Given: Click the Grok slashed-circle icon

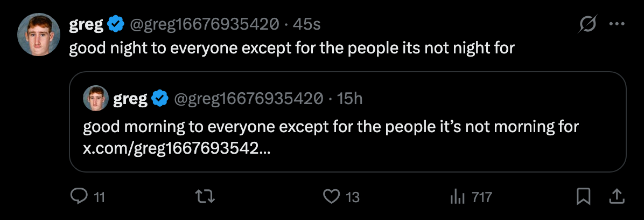Looking at the screenshot, I should pos(587,24).
